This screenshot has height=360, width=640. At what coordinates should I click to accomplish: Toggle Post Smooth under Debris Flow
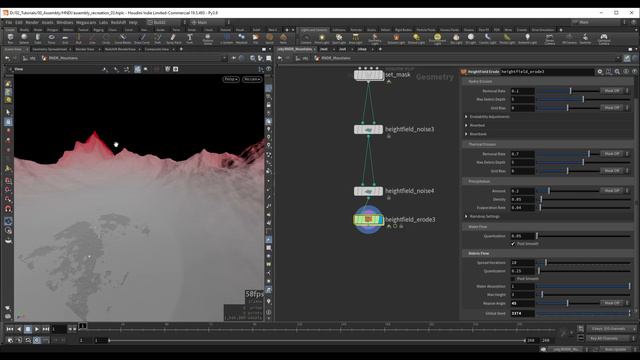coord(513,279)
